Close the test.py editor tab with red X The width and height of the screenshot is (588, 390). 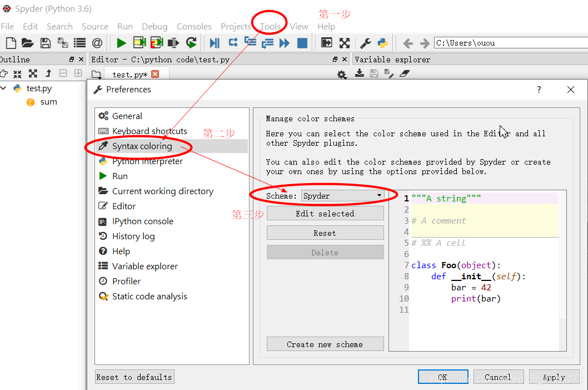pos(155,74)
